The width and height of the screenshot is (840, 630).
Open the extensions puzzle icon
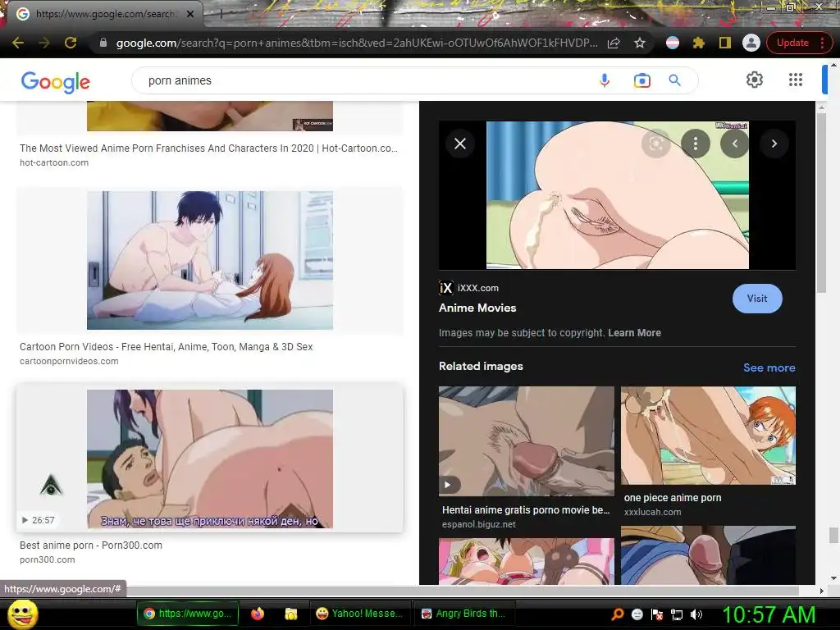(x=699, y=43)
